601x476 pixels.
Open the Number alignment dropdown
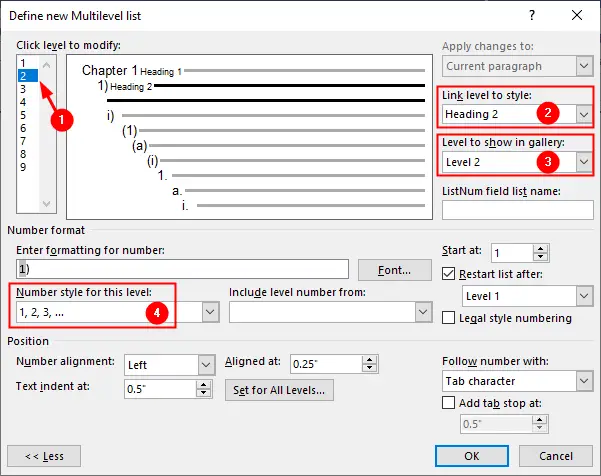[206, 364]
